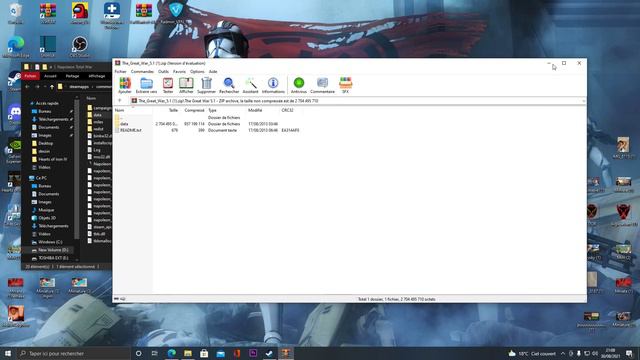Click Explorer up-directory arrow
Viewport: 640px width, 360px height.
point(52,87)
